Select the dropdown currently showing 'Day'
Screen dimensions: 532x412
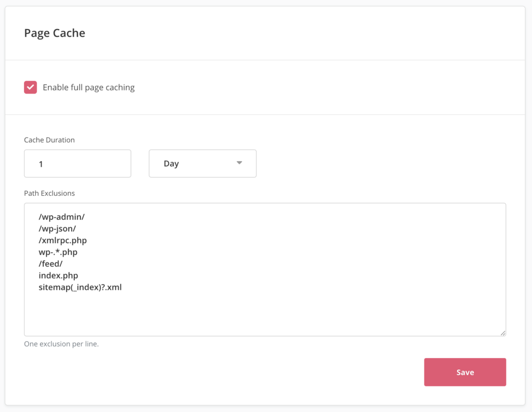click(x=203, y=163)
